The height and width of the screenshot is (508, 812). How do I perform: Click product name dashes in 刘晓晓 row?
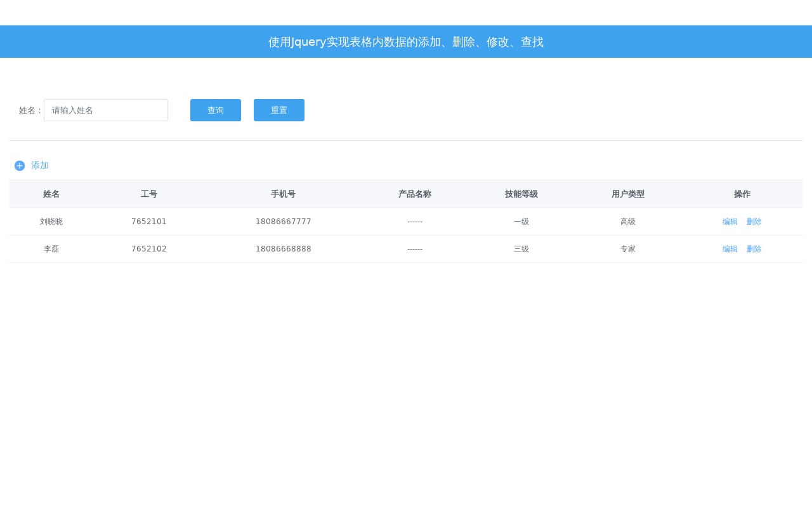(x=415, y=222)
